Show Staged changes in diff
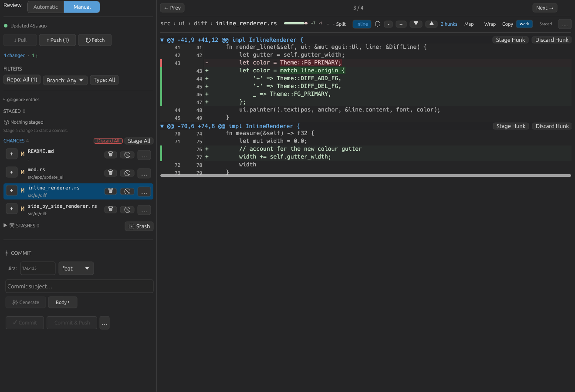This screenshot has height=392, width=575. pyautogui.click(x=546, y=24)
